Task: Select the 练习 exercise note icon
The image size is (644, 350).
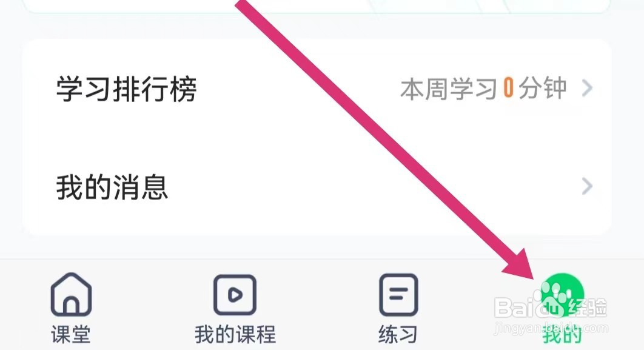Action: (398, 295)
